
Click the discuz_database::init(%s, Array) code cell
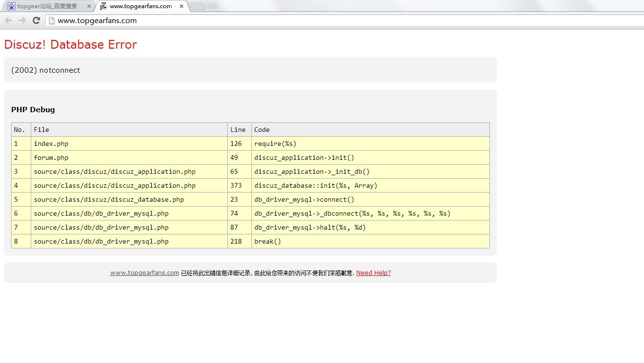tap(370, 185)
